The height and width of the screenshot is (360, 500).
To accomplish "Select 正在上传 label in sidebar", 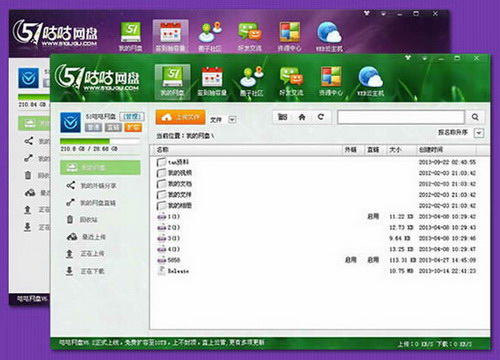I will [92, 254].
